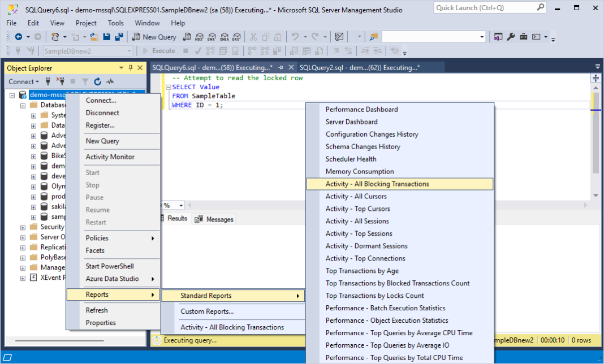Click the New Query toolbar button

[154, 37]
